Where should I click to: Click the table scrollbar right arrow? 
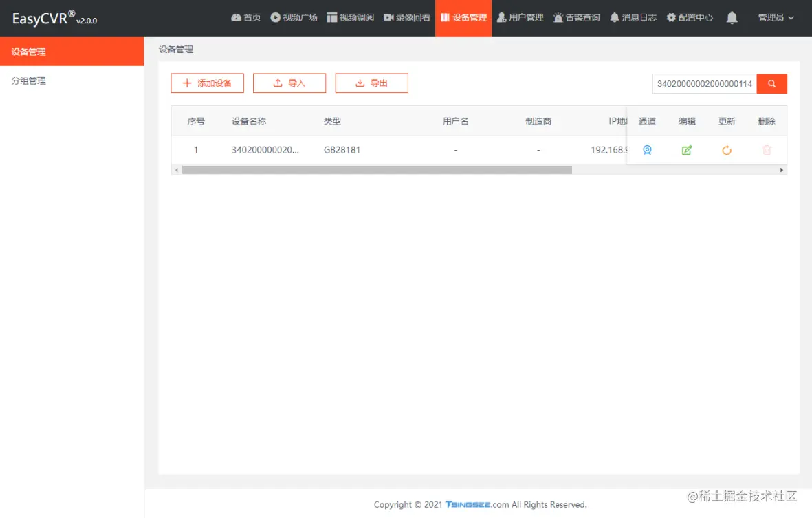coord(782,170)
